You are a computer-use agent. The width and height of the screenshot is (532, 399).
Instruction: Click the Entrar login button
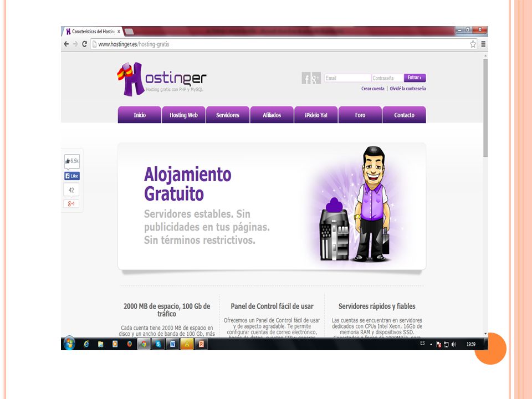point(415,78)
